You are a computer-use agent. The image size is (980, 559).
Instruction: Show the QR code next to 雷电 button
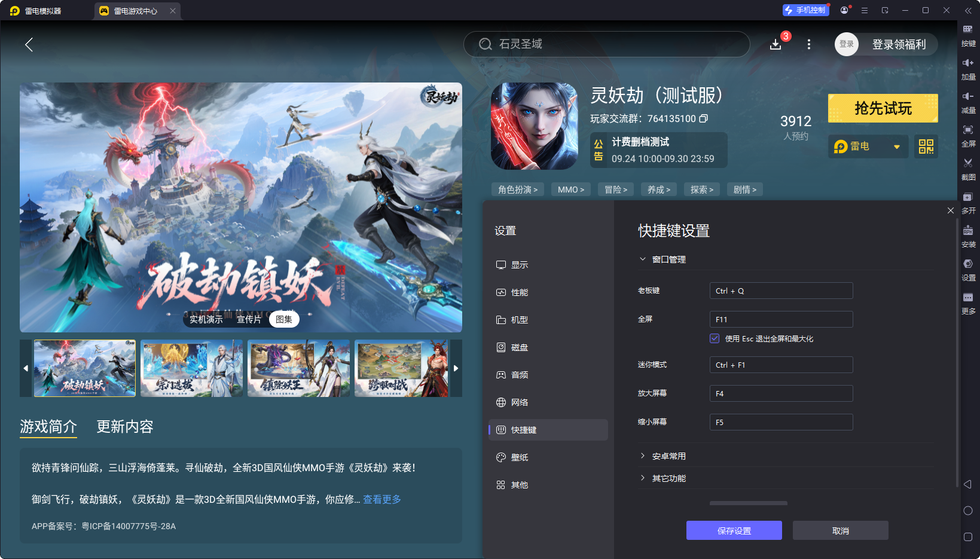pyautogui.click(x=926, y=146)
